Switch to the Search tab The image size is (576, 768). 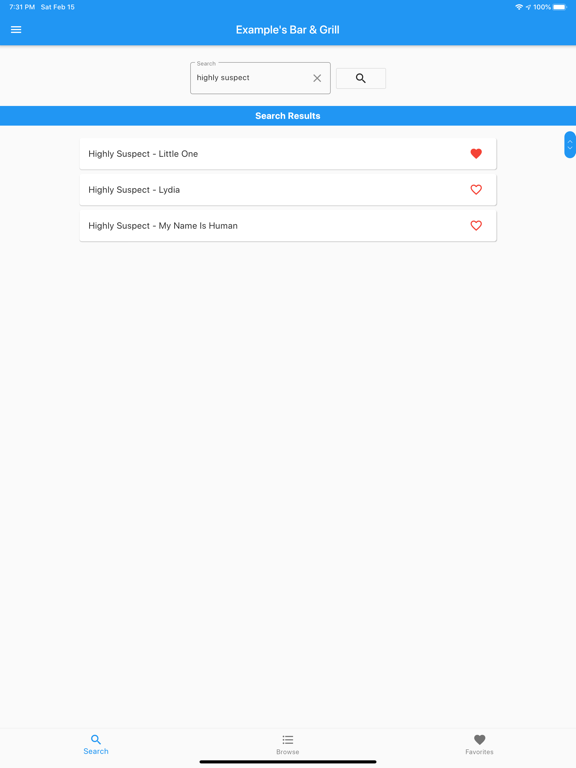click(x=96, y=744)
